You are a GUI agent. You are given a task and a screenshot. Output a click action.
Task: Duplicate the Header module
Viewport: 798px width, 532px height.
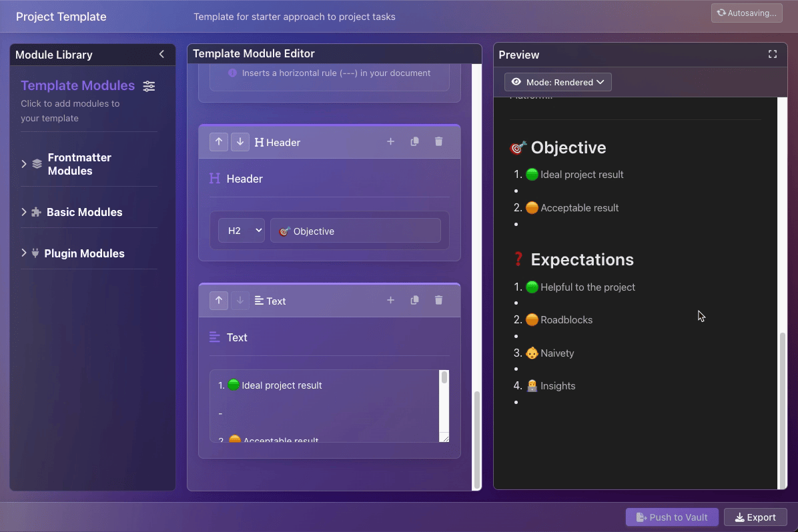coord(415,142)
